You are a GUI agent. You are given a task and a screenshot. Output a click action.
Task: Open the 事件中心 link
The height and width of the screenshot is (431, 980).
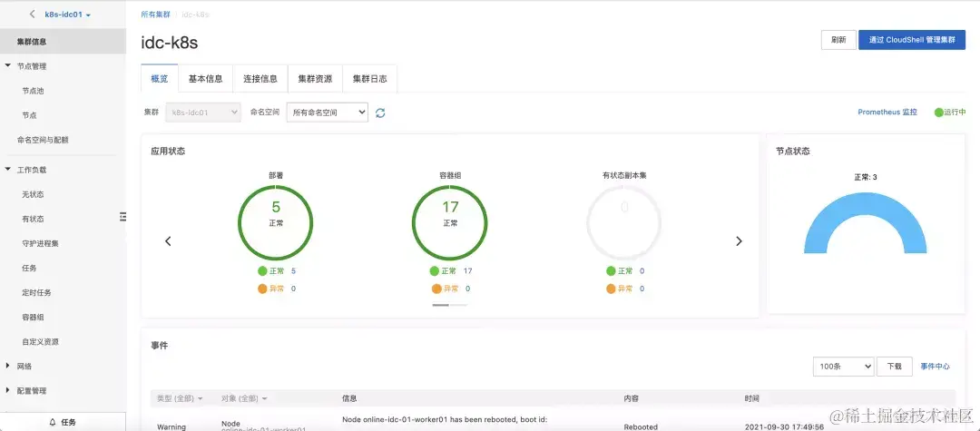[935, 367]
